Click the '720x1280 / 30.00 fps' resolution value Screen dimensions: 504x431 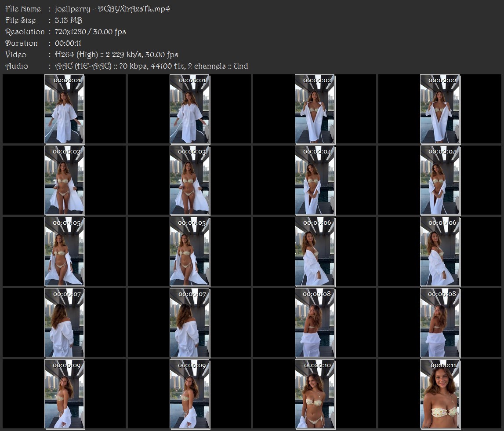91,32
